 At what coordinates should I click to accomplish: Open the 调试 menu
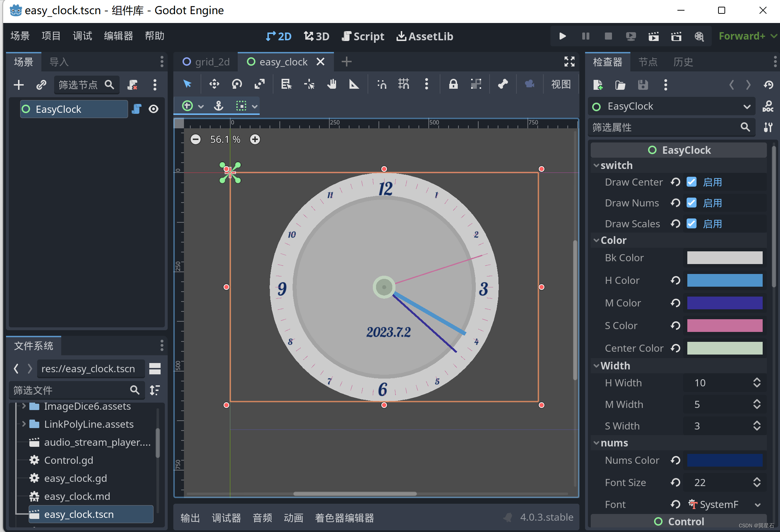(x=82, y=36)
